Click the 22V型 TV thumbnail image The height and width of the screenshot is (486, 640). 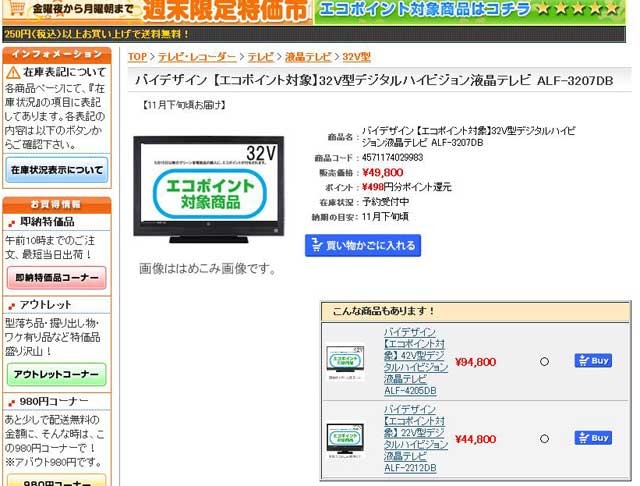click(x=345, y=440)
